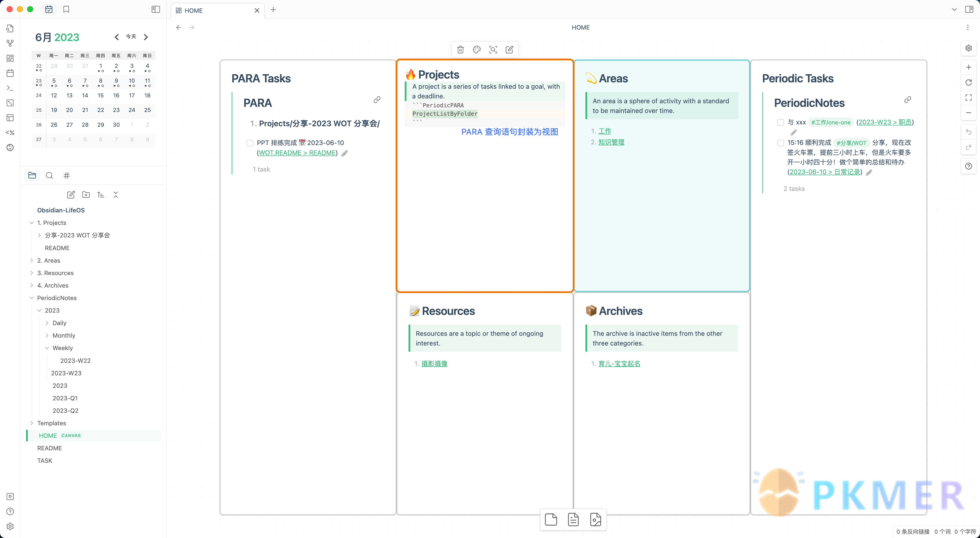Screen dimensions: 980x538
Task: Edit the Projects card with pencil icon
Action: pos(509,49)
